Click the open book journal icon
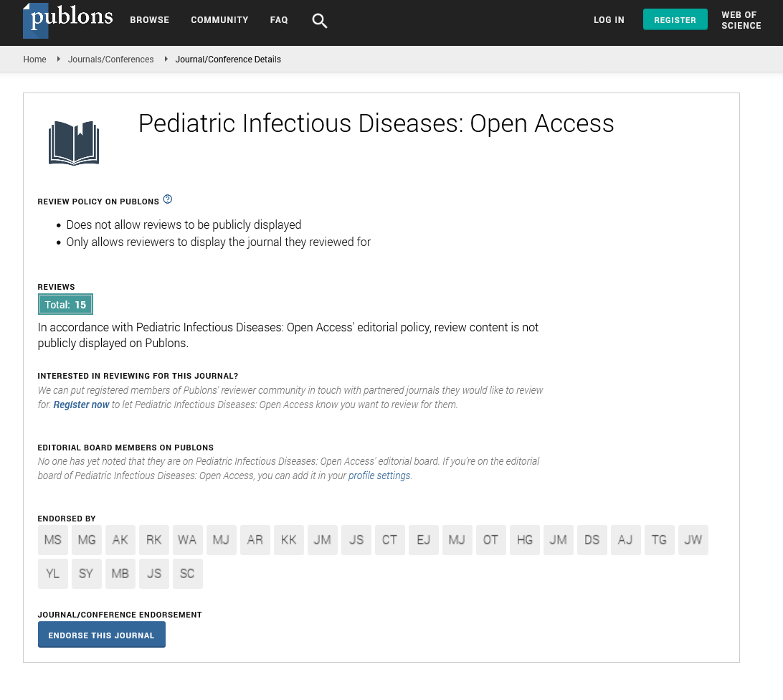The height and width of the screenshot is (700, 783). pyautogui.click(x=74, y=143)
